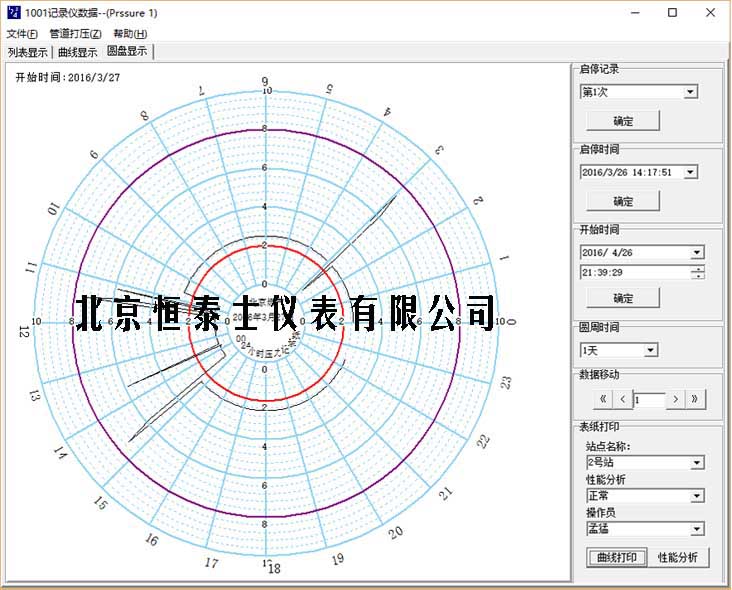Click the 曲线打印 button
The image size is (732, 590).
coord(617,557)
